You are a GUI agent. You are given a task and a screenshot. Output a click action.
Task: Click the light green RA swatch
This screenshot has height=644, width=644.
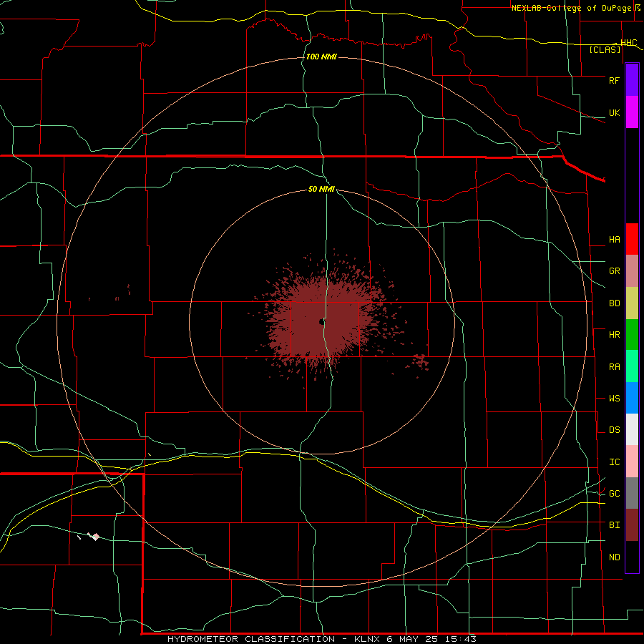pos(632,366)
